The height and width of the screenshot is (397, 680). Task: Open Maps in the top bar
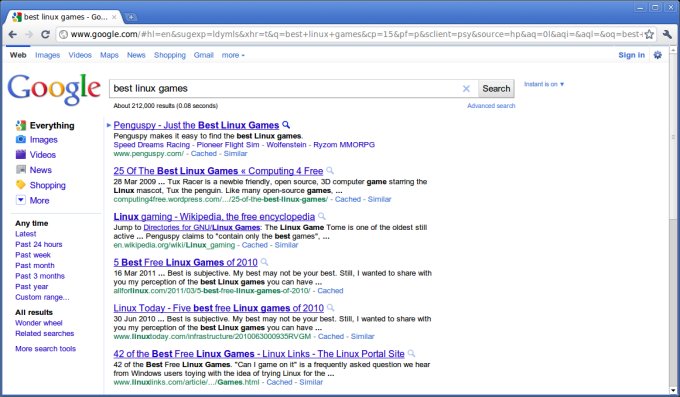[x=109, y=55]
